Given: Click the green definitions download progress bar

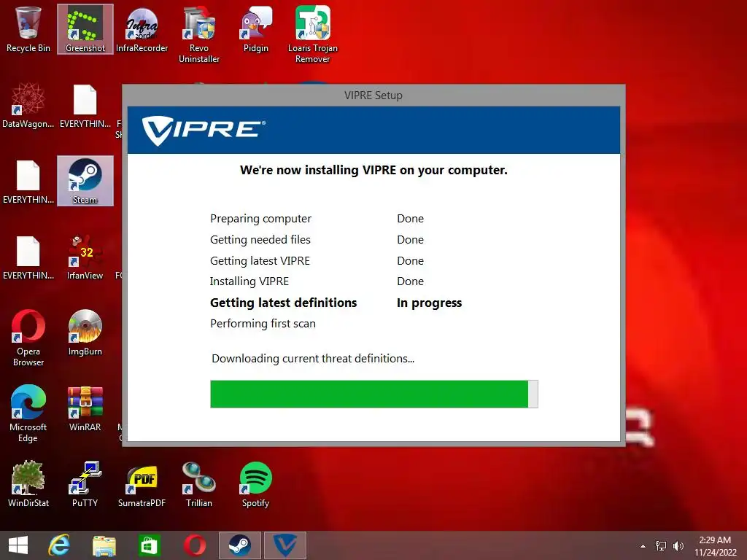Looking at the screenshot, I should tap(374, 394).
